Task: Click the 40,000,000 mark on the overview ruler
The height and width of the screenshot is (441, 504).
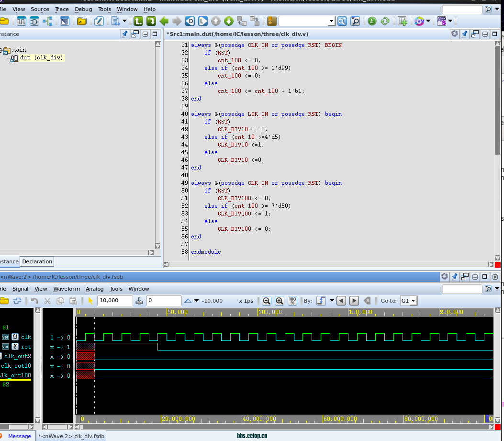Action: pos(259,419)
